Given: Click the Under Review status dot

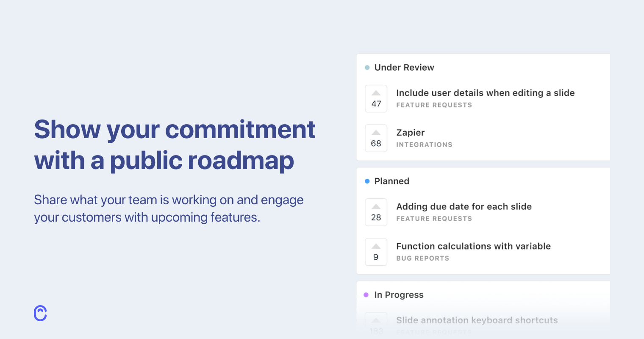Looking at the screenshot, I should 367,67.
